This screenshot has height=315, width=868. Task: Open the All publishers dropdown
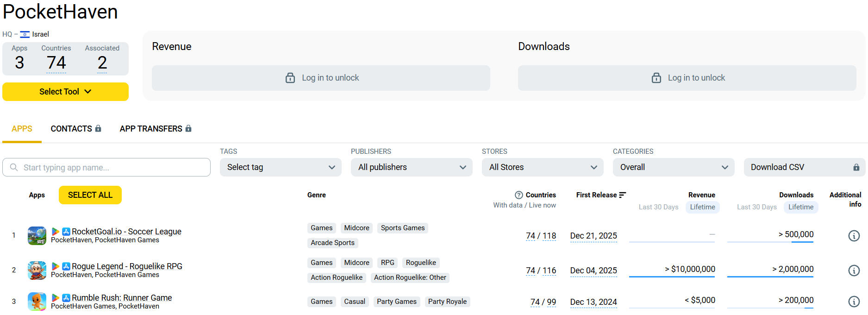coord(412,167)
